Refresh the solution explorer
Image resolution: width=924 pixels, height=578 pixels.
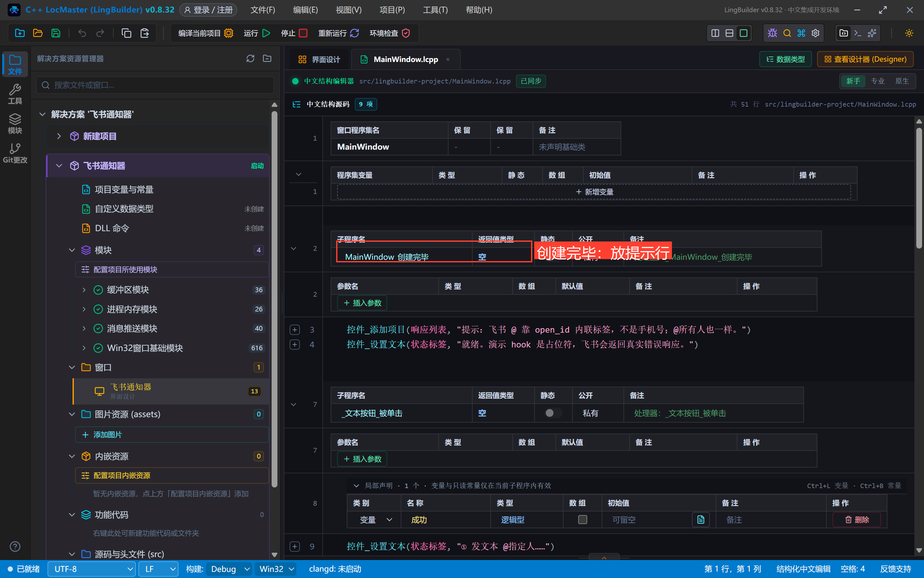tap(250, 58)
